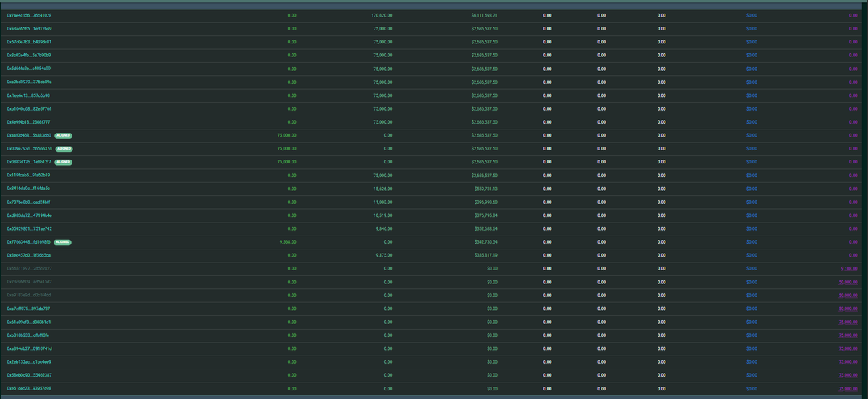Click purple 50,000.00 in 0x73c96609 row
The image size is (868, 399).
(848, 282)
